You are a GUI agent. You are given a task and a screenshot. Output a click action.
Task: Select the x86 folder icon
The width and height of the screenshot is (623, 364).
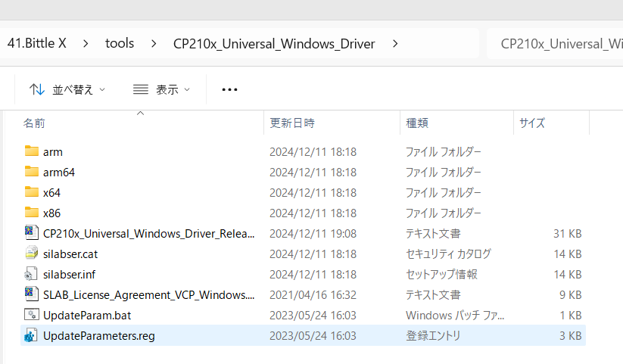[32, 212]
